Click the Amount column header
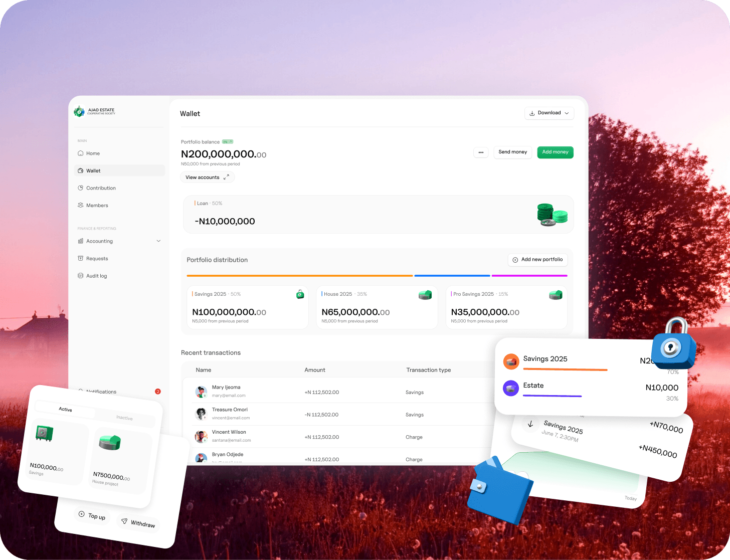 pyautogui.click(x=315, y=370)
